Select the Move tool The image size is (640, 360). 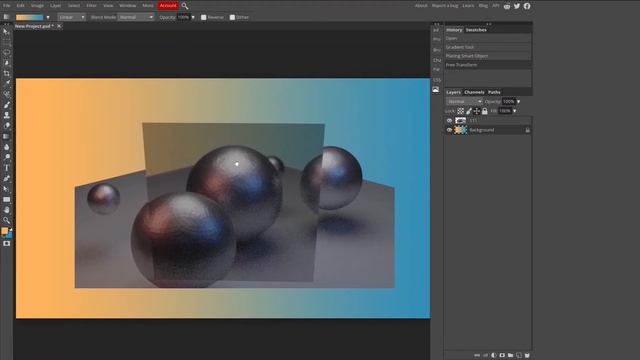pyautogui.click(x=7, y=31)
